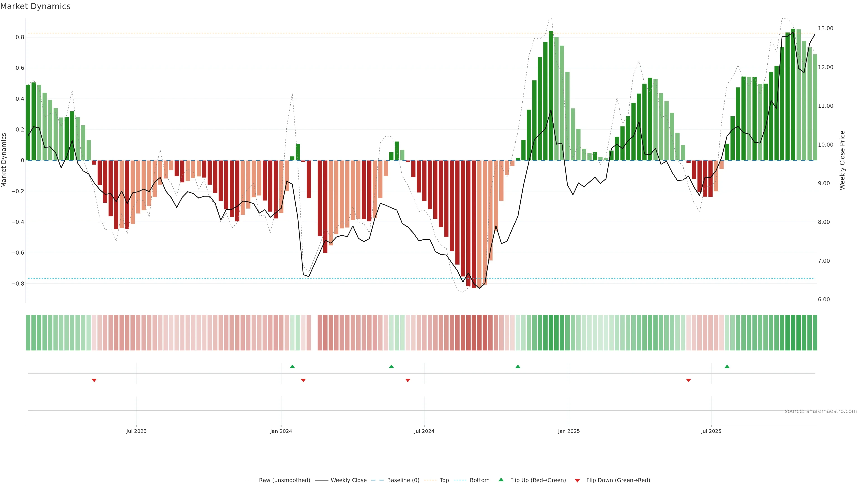Click the red Flip Down triangle before Jul 2023
This screenshot has height=488, width=868.
(94, 380)
